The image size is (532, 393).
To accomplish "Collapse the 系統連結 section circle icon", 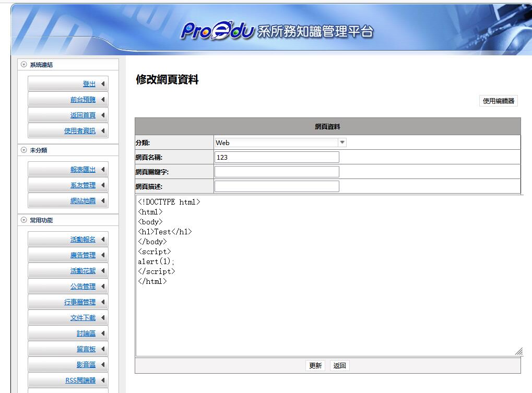I will (23, 64).
